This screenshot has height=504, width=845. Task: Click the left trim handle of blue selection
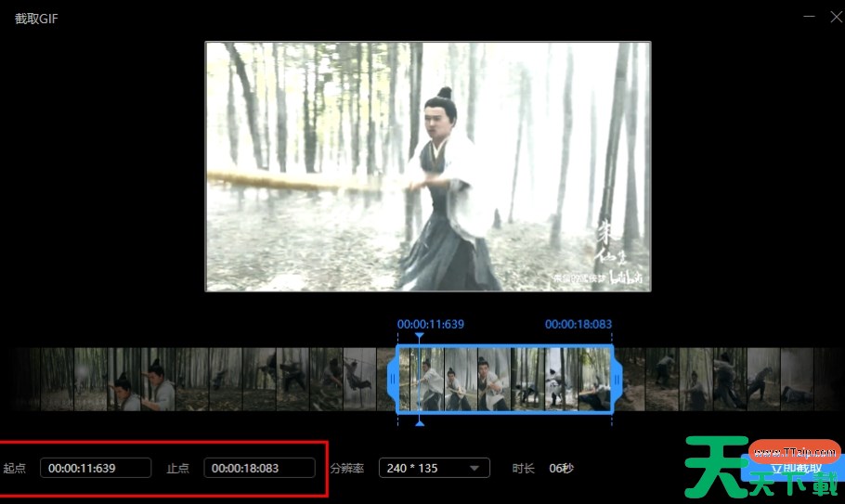point(393,379)
